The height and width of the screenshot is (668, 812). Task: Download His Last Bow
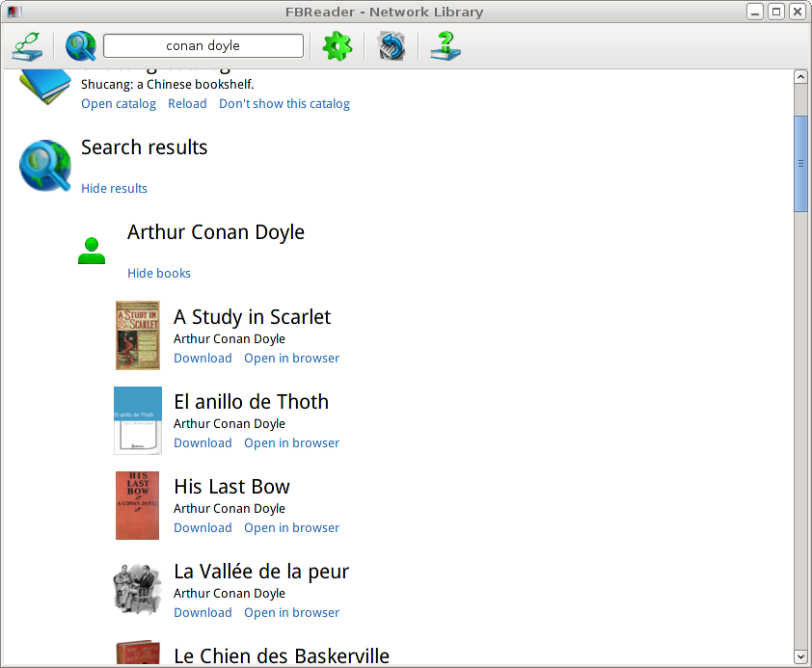click(x=203, y=528)
